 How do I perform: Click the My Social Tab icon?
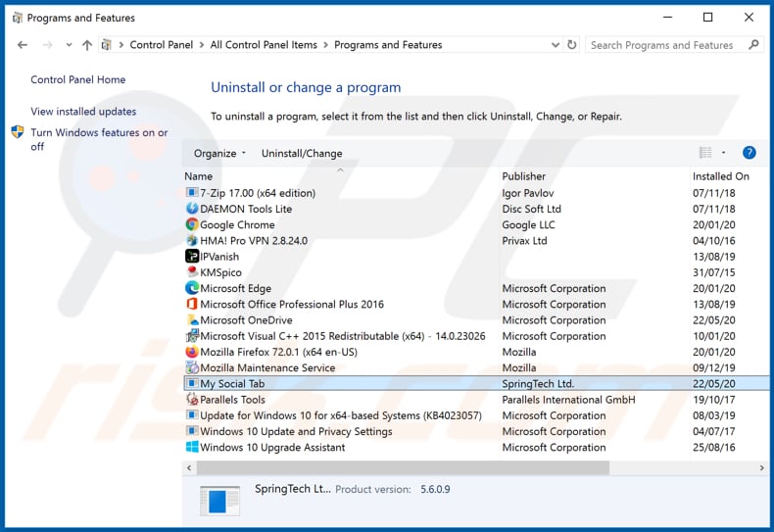pos(191,383)
